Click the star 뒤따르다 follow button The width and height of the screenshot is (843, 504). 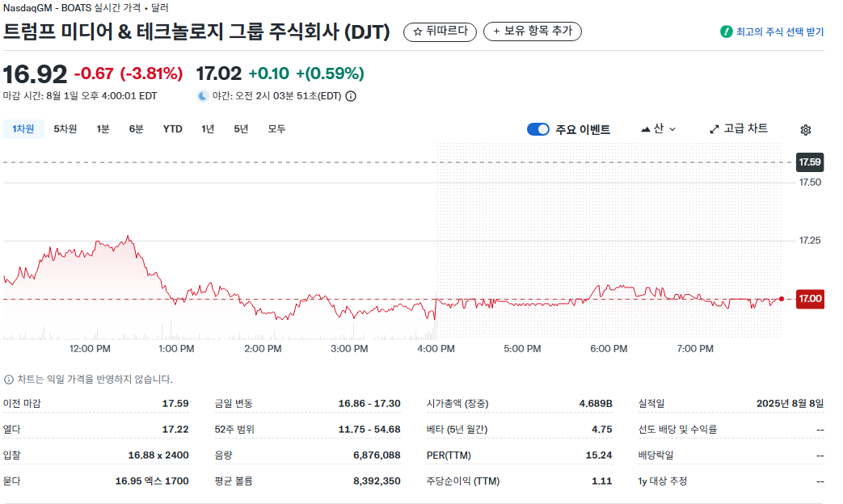coord(440,31)
